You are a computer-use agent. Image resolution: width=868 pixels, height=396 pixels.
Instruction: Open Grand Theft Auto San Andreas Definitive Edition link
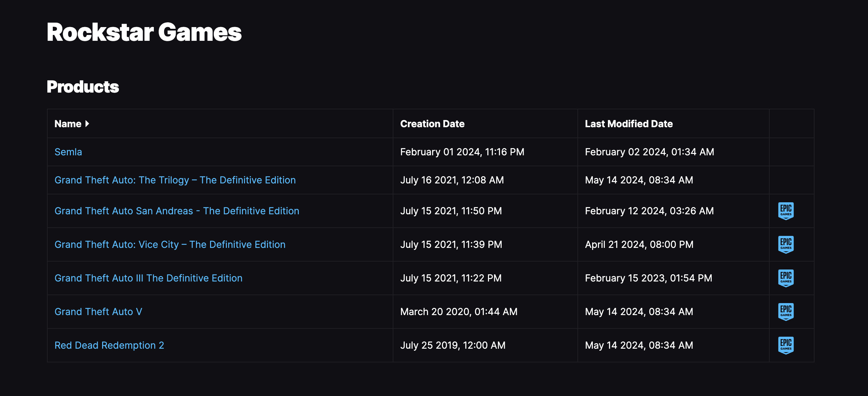click(x=177, y=211)
